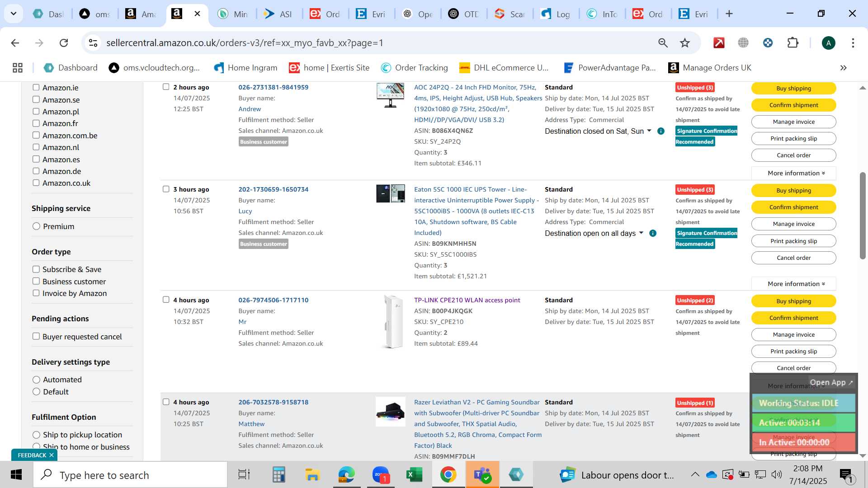Image resolution: width=868 pixels, height=488 pixels.
Task: Open Microsoft Teams from the taskbar
Action: 482,475
